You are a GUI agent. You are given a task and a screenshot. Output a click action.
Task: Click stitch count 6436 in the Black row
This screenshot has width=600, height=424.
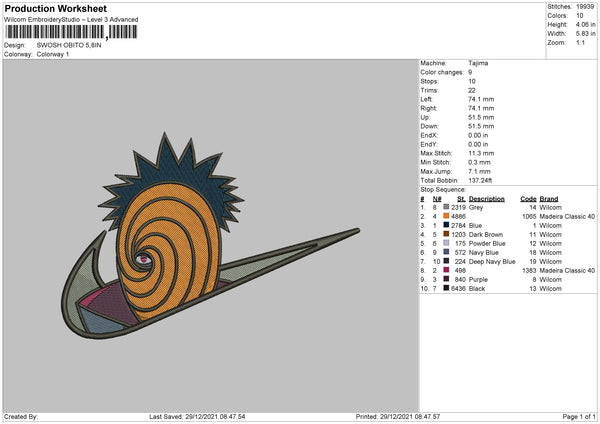click(458, 289)
